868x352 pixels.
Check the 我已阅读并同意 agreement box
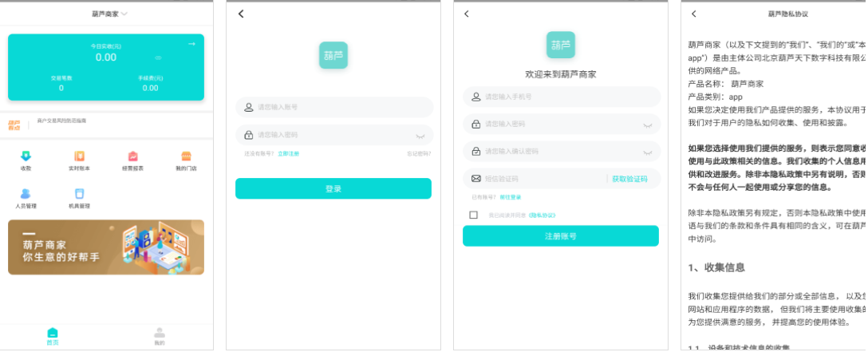click(x=473, y=215)
